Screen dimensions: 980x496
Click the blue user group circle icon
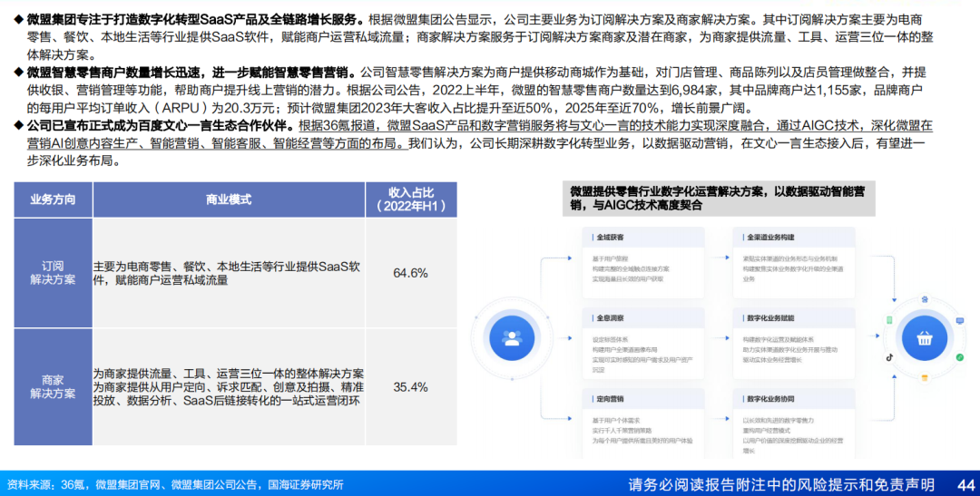pyautogui.click(x=512, y=338)
